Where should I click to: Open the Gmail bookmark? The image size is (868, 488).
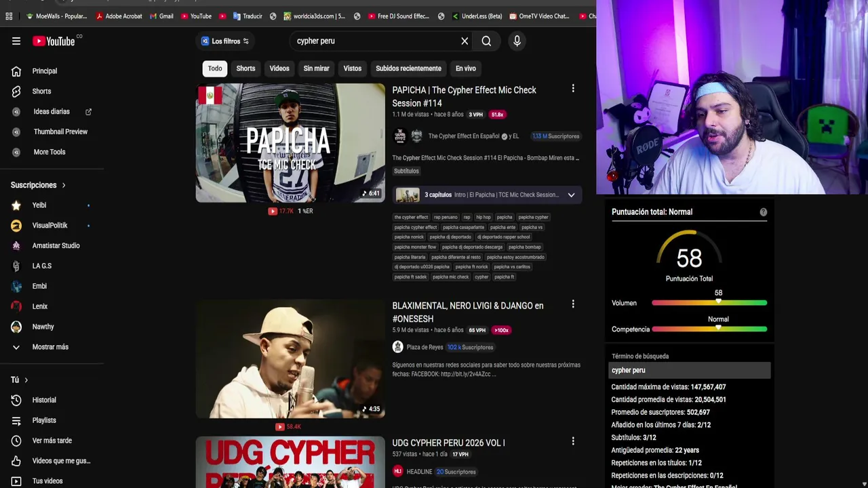click(x=161, y=16)
